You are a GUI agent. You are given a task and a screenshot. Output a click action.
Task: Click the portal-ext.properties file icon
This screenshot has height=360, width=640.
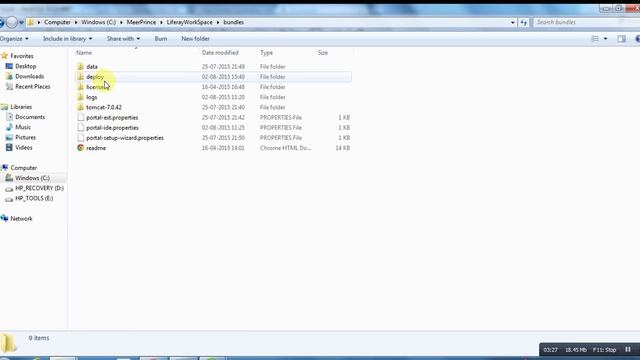80,118
